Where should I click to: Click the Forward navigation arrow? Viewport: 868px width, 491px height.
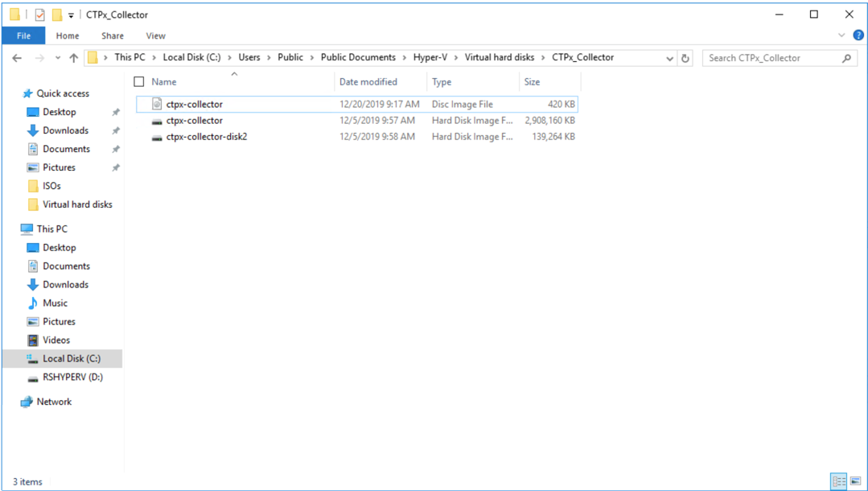(40, 58)
